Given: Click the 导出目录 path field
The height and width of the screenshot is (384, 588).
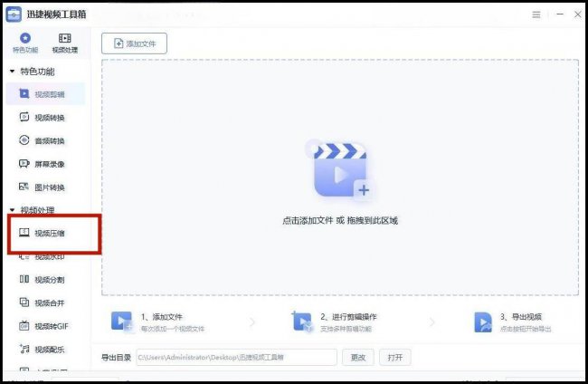Looking at the screenshot, I should click(237, 358).
